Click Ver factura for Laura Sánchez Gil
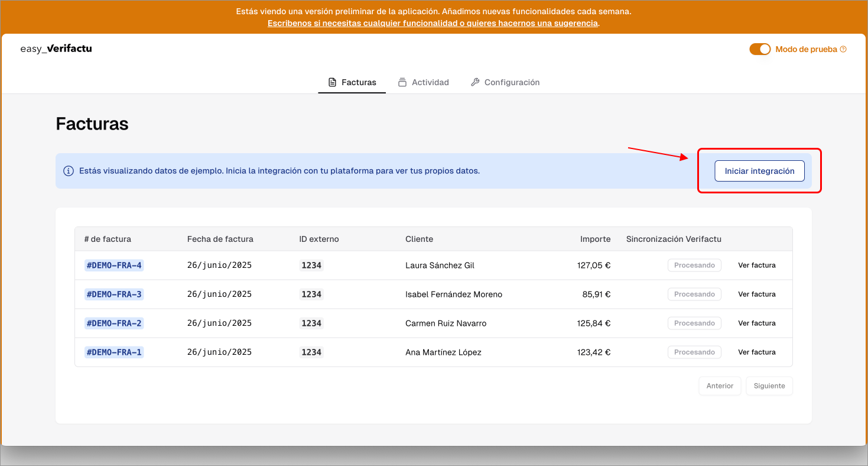The width and height of the screenshot is (868, 466). pos(757,265)
